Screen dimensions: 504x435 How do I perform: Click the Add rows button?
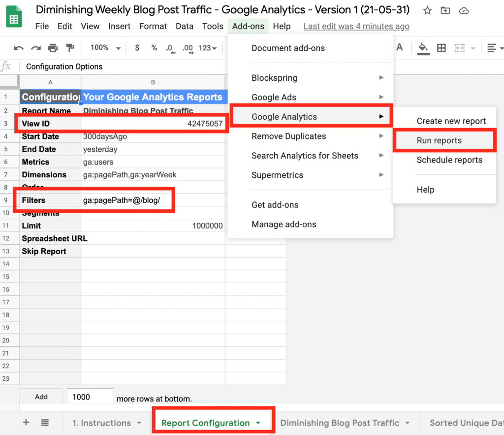tap(41, 397)
